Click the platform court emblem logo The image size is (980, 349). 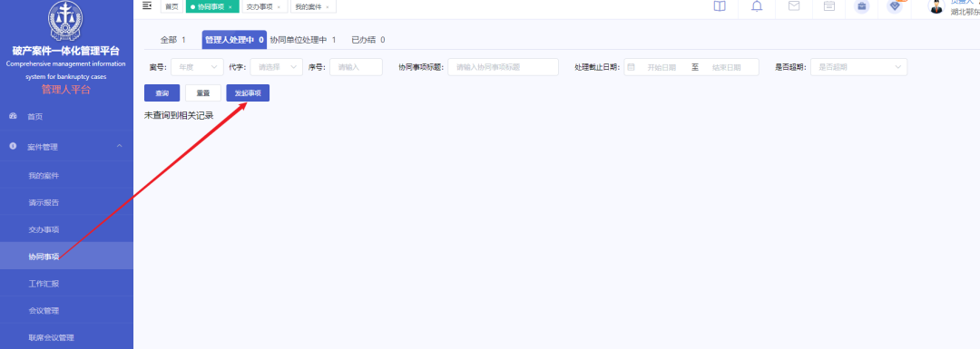coord(65,21)
